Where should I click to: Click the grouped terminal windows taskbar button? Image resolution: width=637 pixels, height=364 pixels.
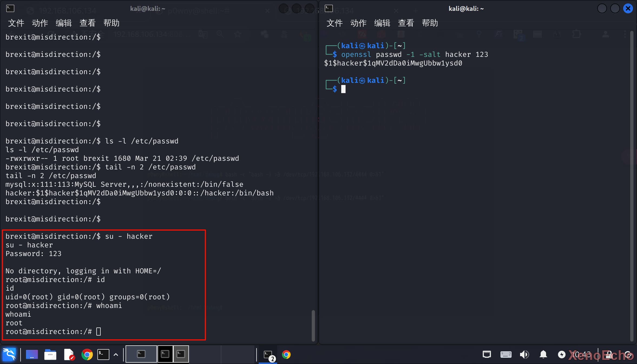[268, 355]
